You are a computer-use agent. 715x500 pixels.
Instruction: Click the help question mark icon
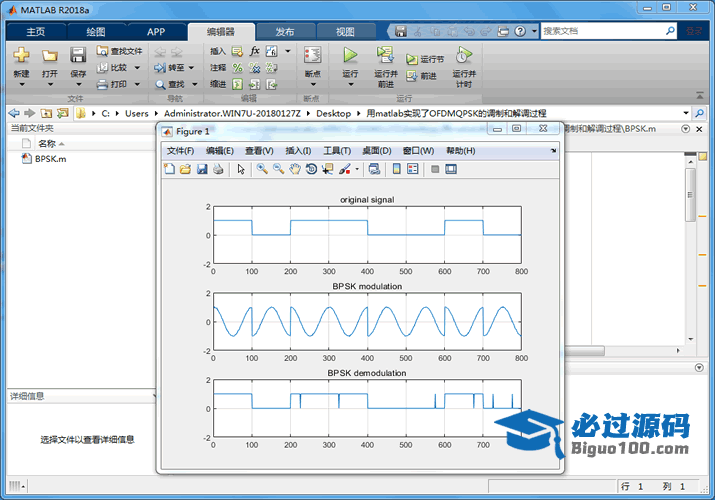pos(520,31)
